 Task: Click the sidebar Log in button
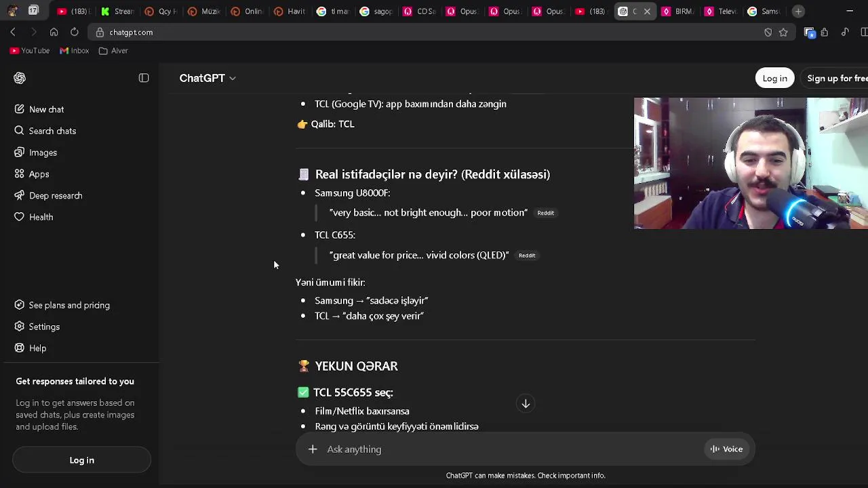click(81, 460)
